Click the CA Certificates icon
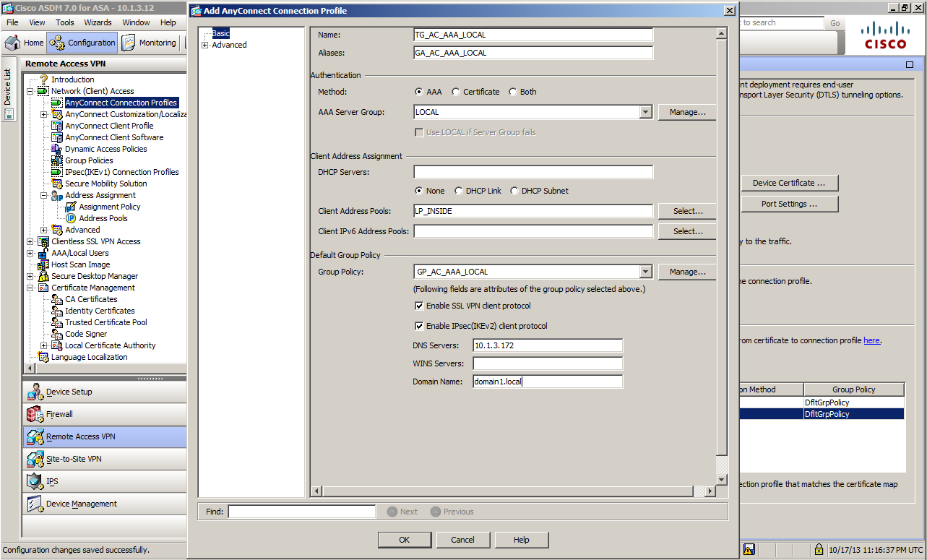This screenshot has height=560, width=927. [57, 299]
